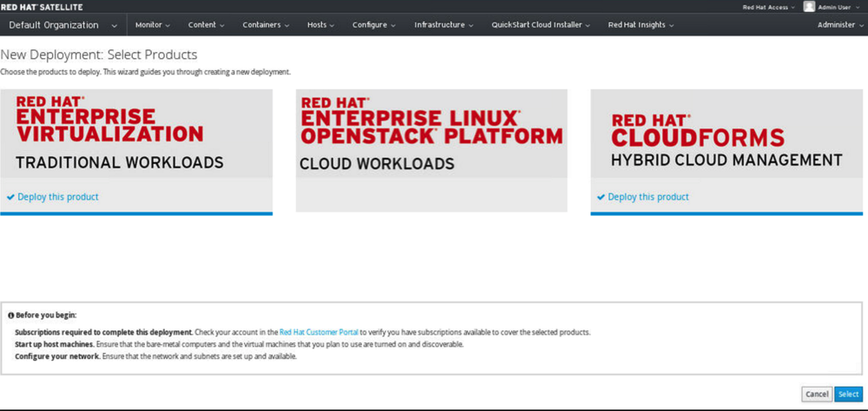This screenshot has height=411, width=868.
Task: Expand Red Hat Insights menu
Action: pyautogui.click(x=641, y=25)
